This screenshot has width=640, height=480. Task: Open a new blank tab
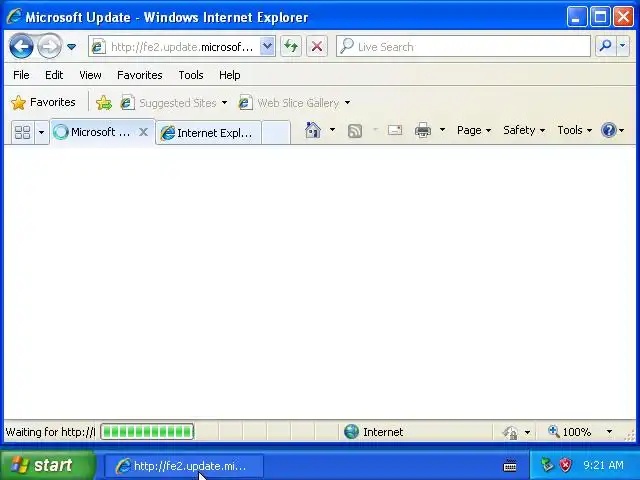tap(276, 133)
